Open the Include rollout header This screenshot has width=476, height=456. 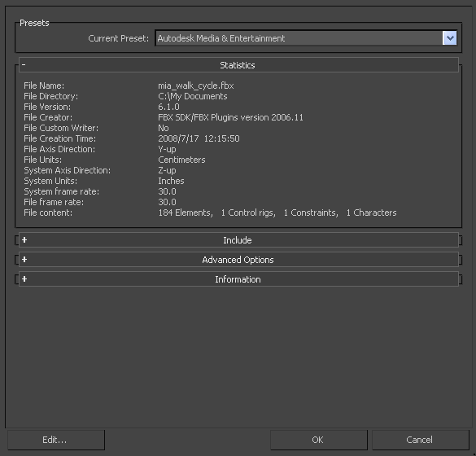pos(238,240)
